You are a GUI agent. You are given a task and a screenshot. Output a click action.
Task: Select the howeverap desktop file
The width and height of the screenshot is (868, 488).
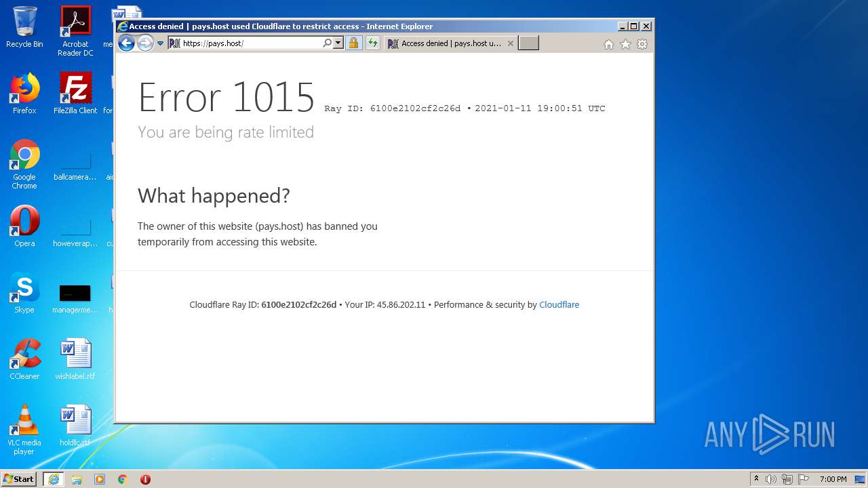click(75, 232)
